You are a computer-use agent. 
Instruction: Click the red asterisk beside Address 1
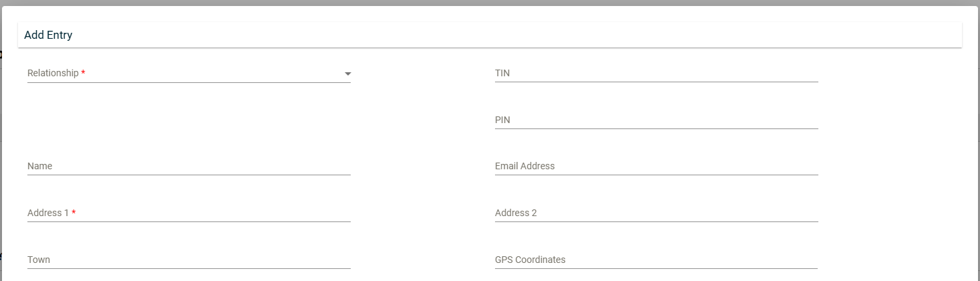[x=73, y=213]
